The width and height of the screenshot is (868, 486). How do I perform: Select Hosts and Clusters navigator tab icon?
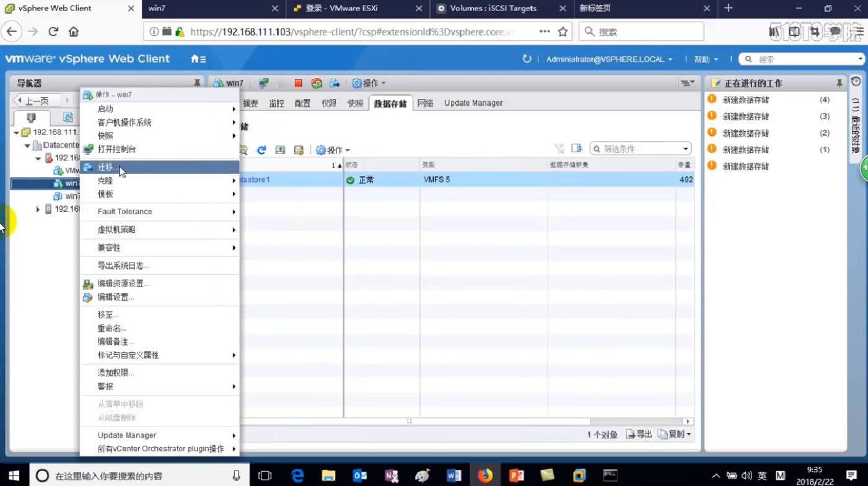[x=32, y=118]
